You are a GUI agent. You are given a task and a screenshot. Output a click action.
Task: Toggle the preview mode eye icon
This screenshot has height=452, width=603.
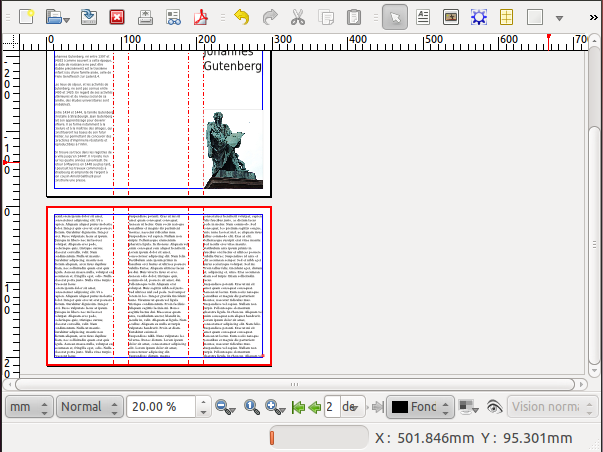coord(493,407)
